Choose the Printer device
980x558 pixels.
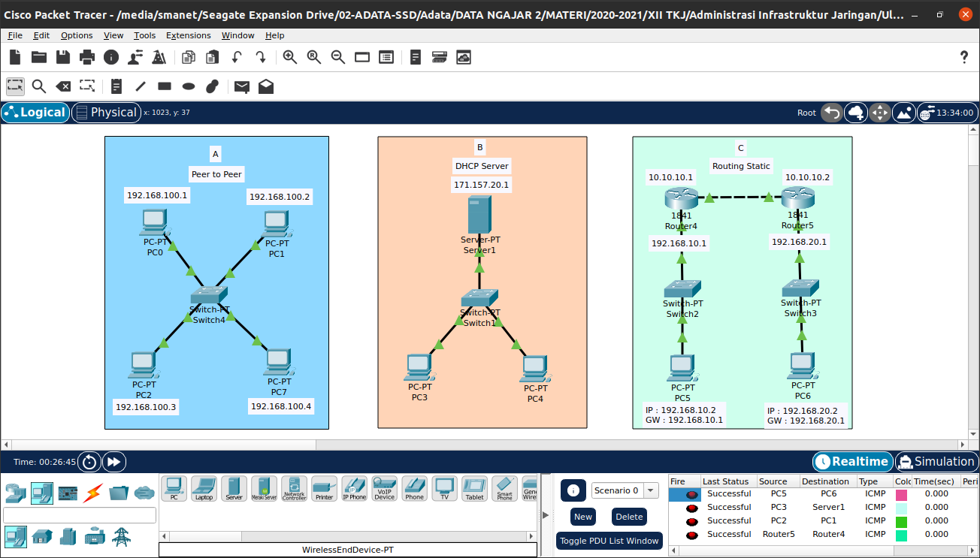[x=324, y=489]
